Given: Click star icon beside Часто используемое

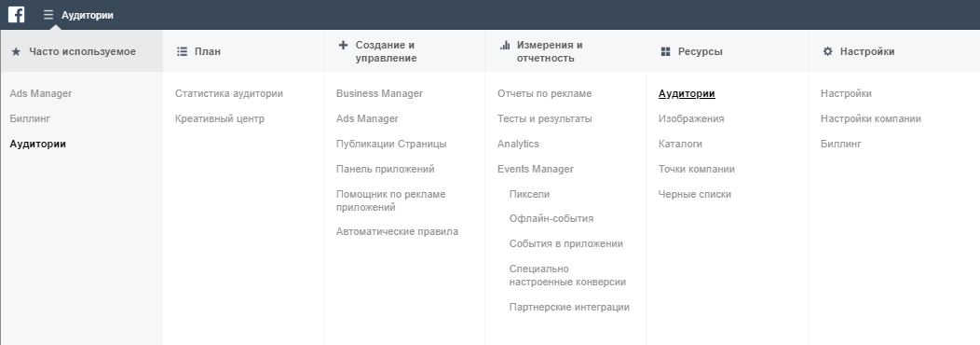Looking at the screenshot, I should click(16, 52).
